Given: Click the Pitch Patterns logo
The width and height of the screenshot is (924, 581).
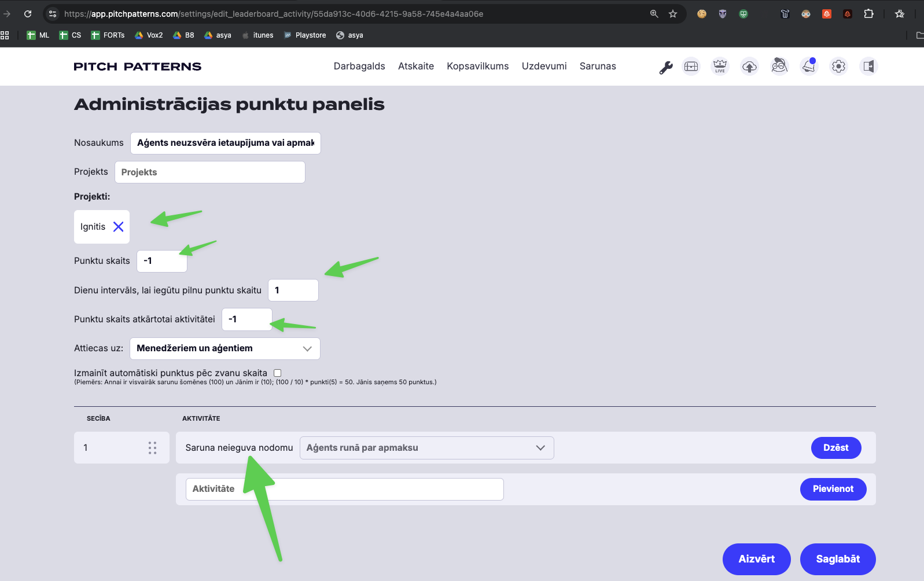Looking at the screenshot, I should coord(138,67).
